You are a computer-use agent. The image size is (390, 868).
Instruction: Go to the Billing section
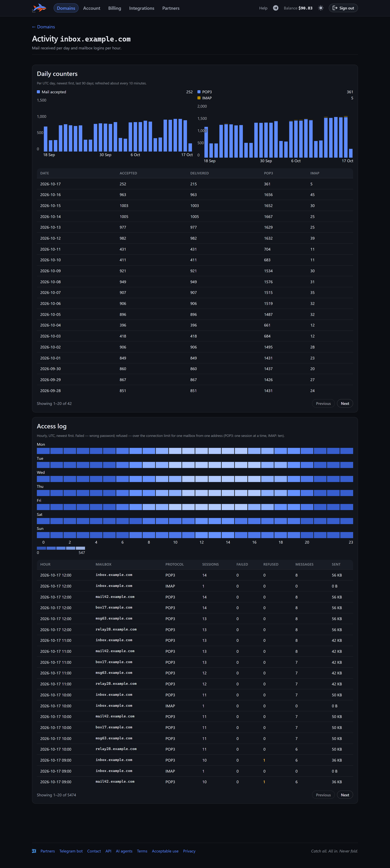coord(115,8)
